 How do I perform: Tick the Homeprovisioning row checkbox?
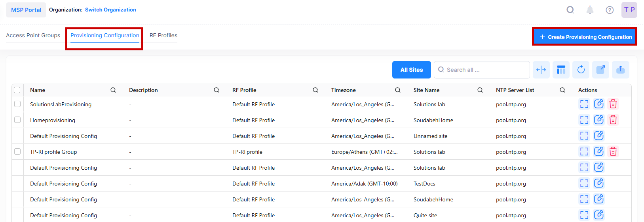[x=17, y=120]
